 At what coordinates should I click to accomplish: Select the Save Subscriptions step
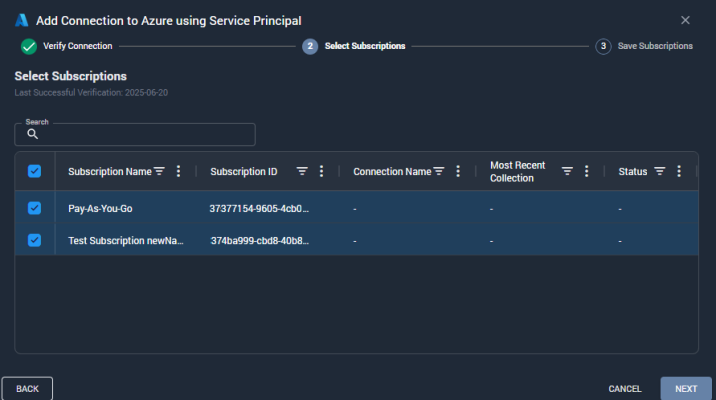(644, 46)
